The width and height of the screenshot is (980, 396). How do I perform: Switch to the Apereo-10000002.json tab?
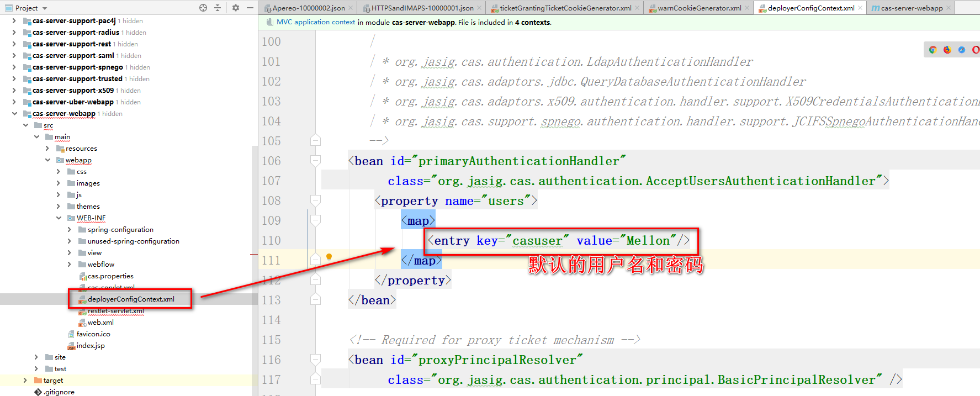[x=308, y=8]
